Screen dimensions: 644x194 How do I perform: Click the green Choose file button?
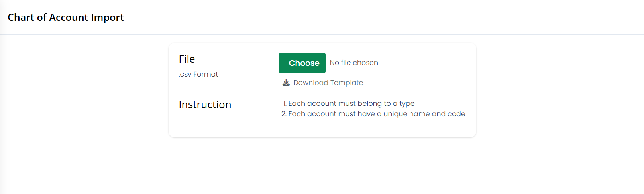[x=302, y=63]
